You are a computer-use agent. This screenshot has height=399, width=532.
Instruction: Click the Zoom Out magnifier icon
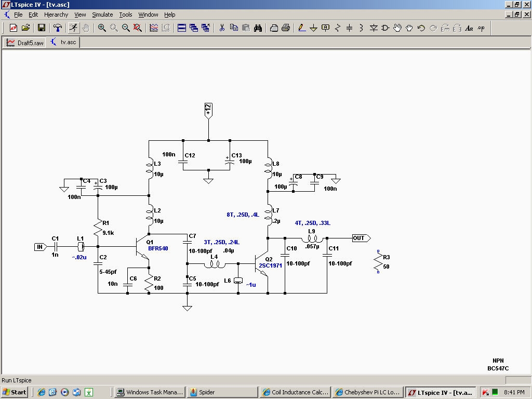(126, 28)
